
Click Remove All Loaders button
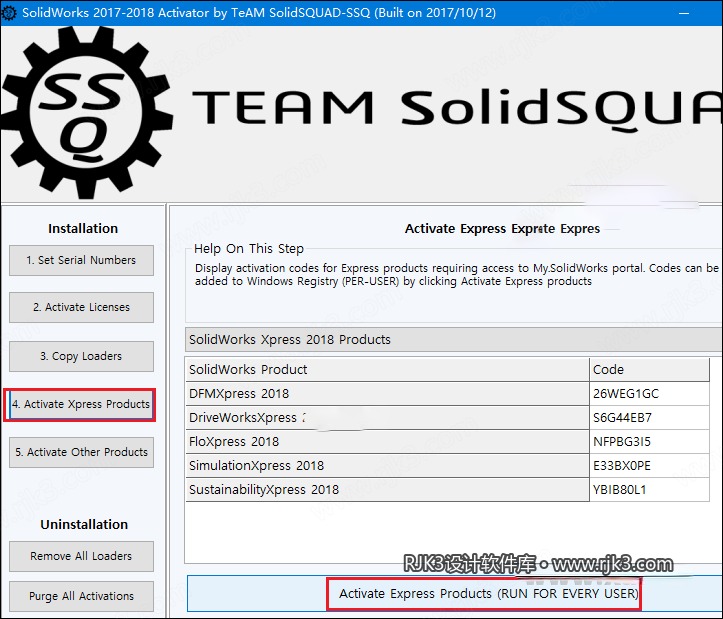click(81, 556)
